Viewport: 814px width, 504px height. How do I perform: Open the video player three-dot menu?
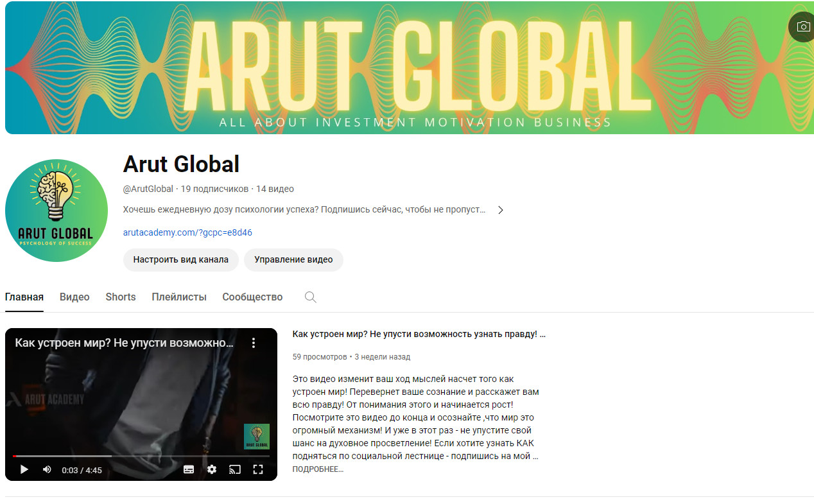click(x=254, y=343)
